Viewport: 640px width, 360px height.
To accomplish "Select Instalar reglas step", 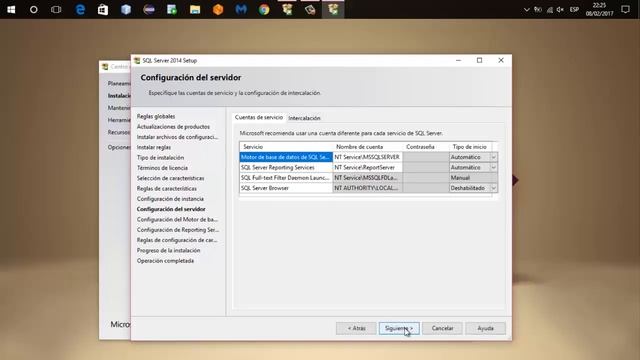I will [x=154, y=147].
